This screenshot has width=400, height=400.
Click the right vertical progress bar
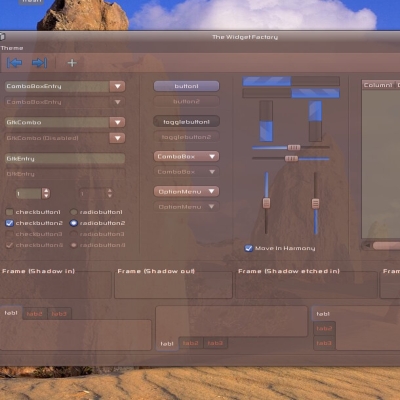pos(315,121)
